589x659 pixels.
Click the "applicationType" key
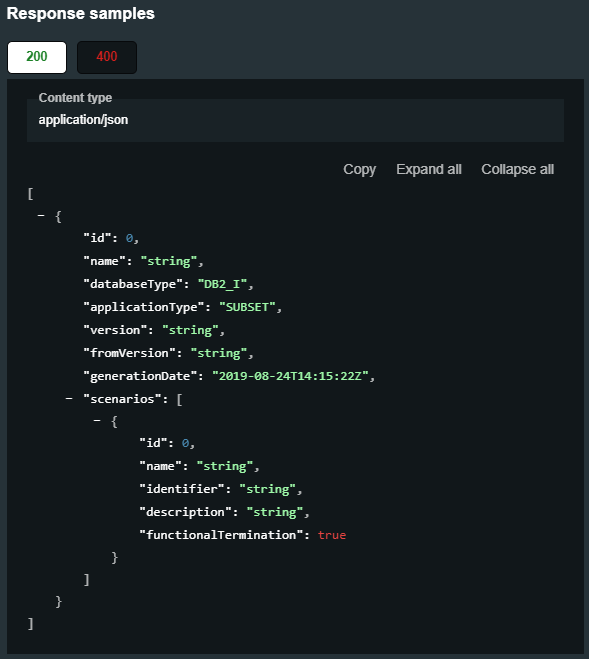143,307
